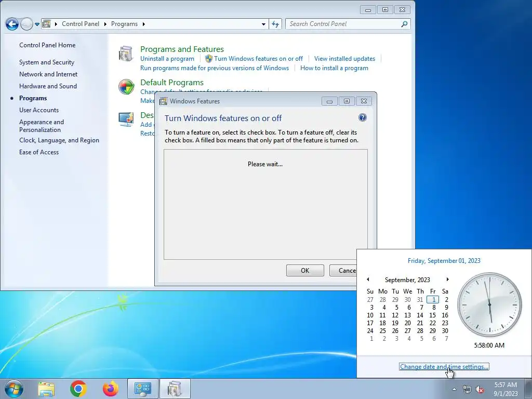Screen dimensions: 532x399
Task: Click the muted volume tray icon
Action: 480,389
